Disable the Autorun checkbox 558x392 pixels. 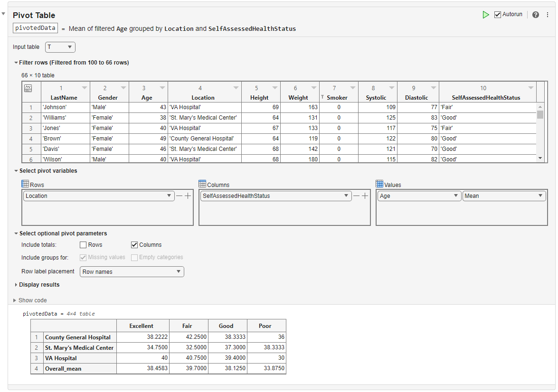point(498,15)
